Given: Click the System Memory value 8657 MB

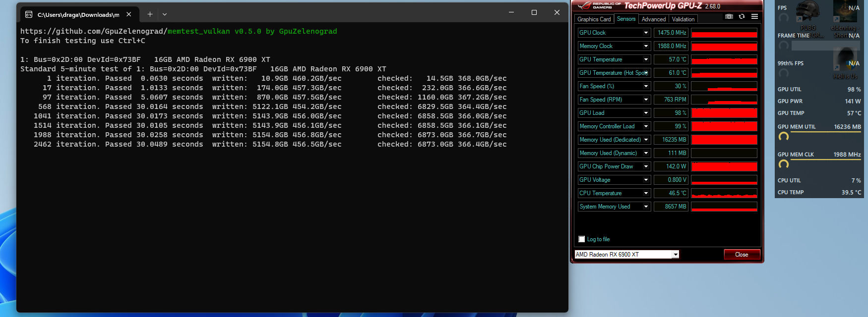Looking at the screenshot, I should tap(671, 207).
